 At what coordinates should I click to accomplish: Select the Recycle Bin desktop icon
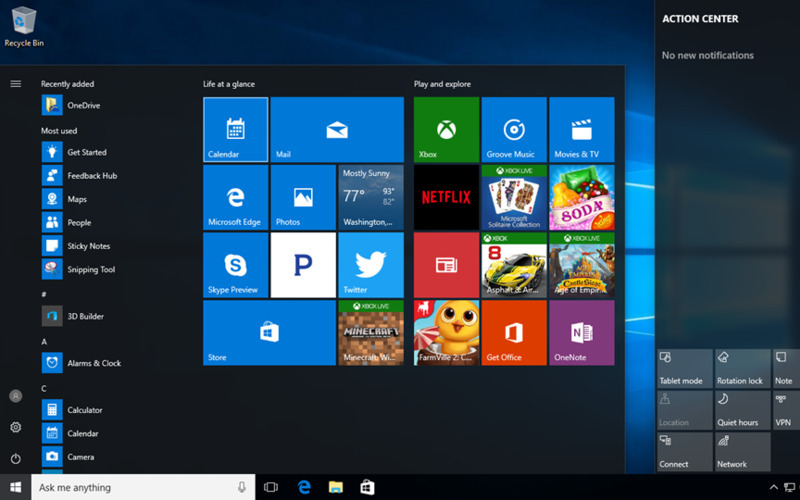click(x=24, y=27)
